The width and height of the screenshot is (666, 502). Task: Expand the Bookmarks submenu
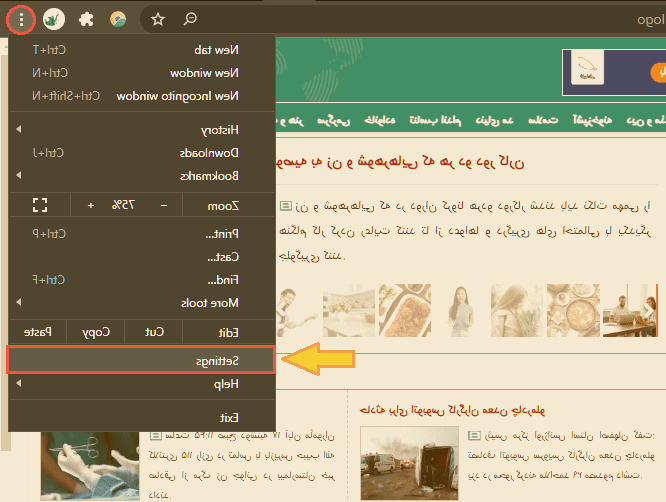pos(140,176)
